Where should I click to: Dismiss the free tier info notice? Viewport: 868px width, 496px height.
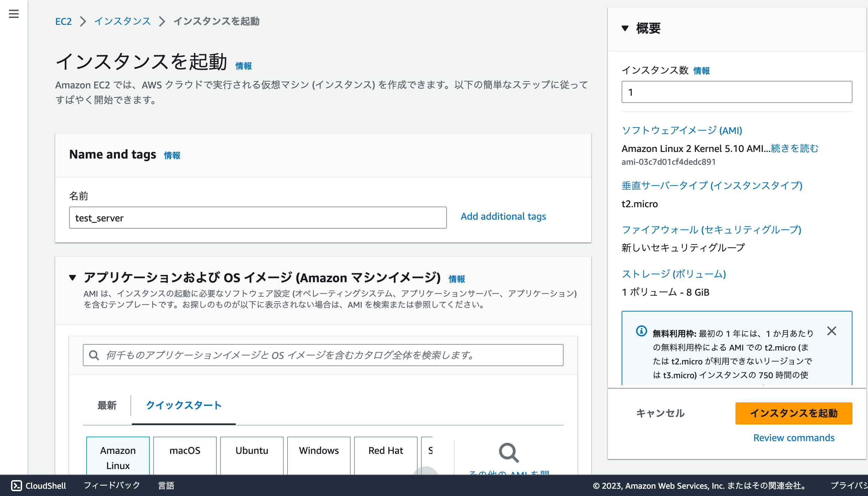coord(832,331)
